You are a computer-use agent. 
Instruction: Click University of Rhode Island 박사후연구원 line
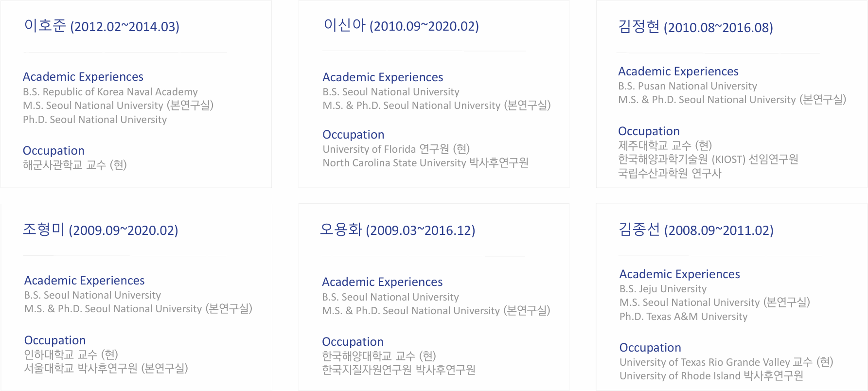point(711,376)
